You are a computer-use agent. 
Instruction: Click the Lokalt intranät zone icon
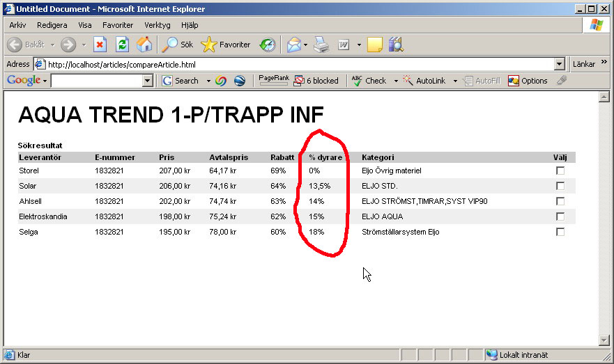(491, 355)
